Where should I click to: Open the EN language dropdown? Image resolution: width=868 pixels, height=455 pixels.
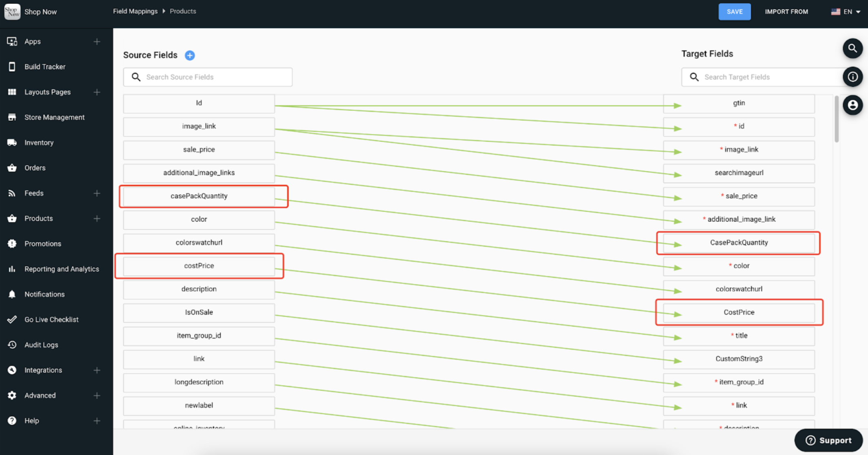[846, 12]
